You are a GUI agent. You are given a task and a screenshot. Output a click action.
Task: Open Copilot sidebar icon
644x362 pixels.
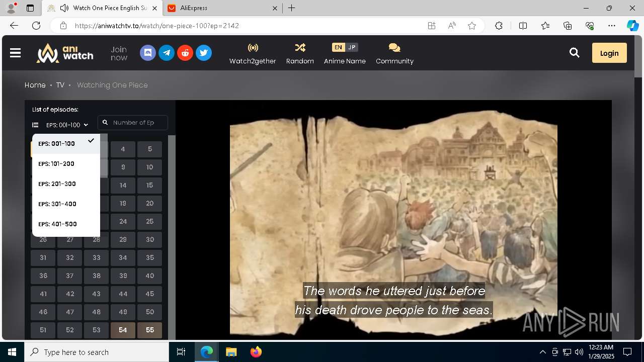(x=632, y=26)
